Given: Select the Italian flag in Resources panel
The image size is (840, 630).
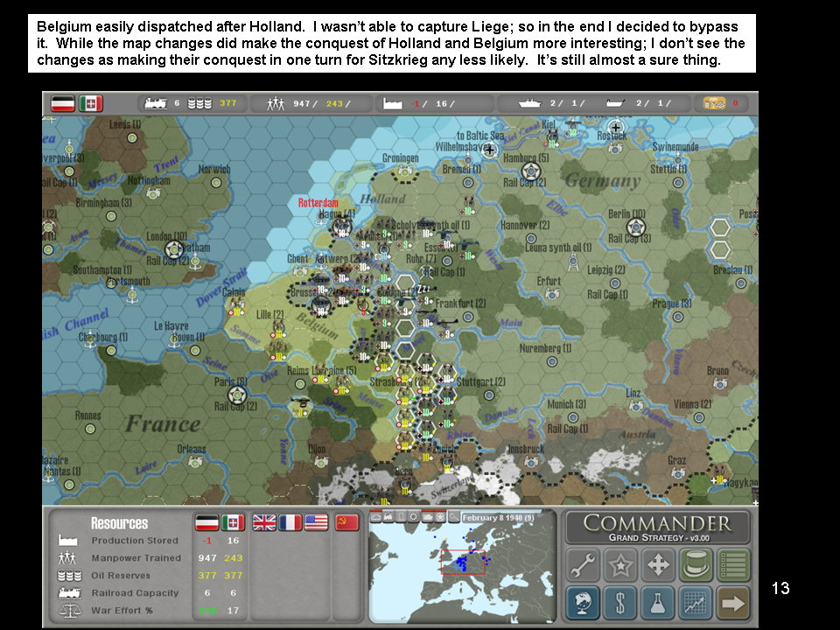Looking at the screenshot, I should (x=233, y=522).
